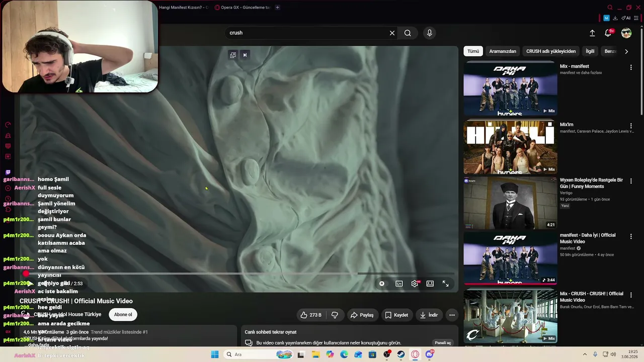Open the YouTube account avatar menu

[x=626, y=33]
